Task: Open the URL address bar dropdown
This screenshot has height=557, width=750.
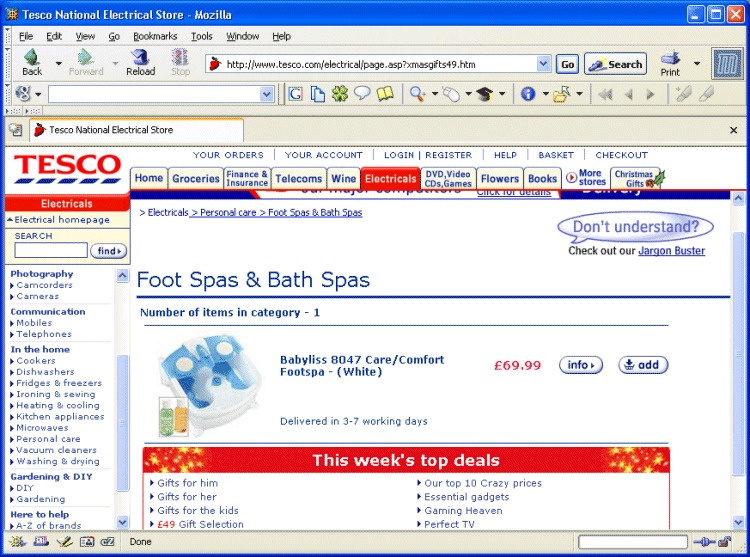Action: [543, 64]
